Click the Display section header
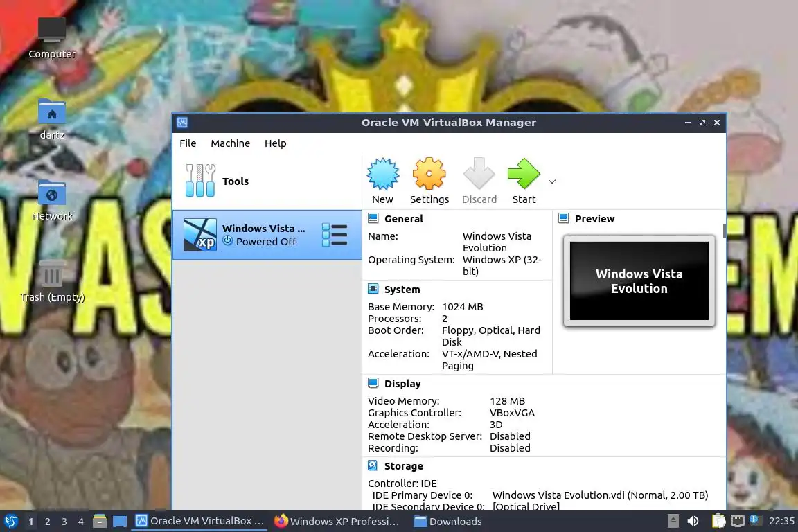This screenshot has height=532, width=798. (402, 384)
